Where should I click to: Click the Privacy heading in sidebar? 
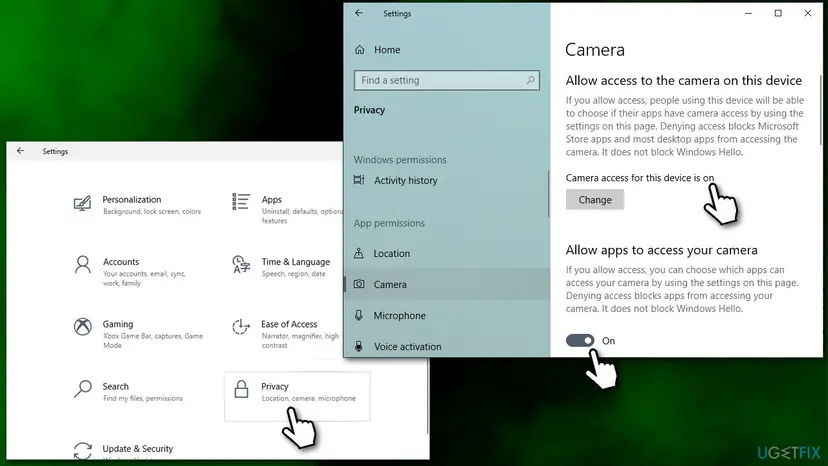pyautogui.click(x=369, y=110)
